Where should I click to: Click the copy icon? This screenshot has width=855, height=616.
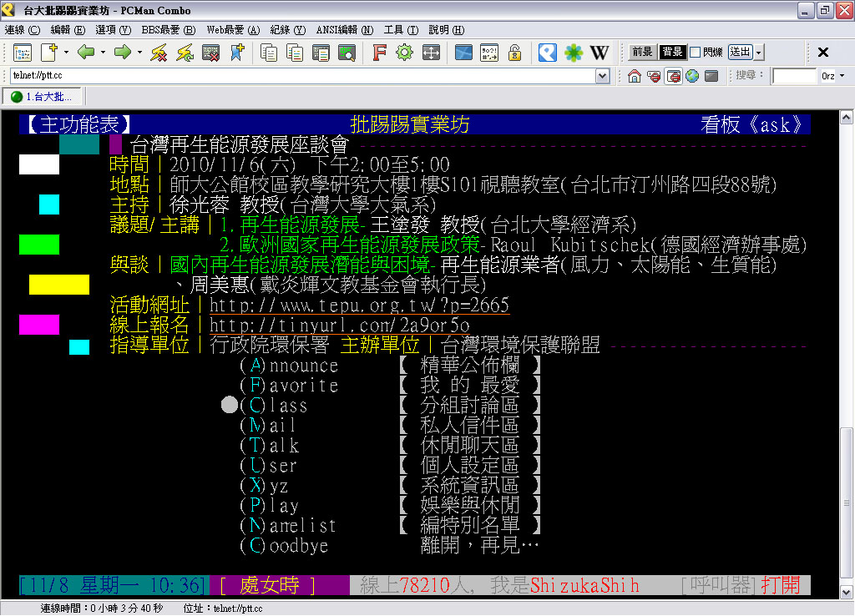tap(268, 53)
